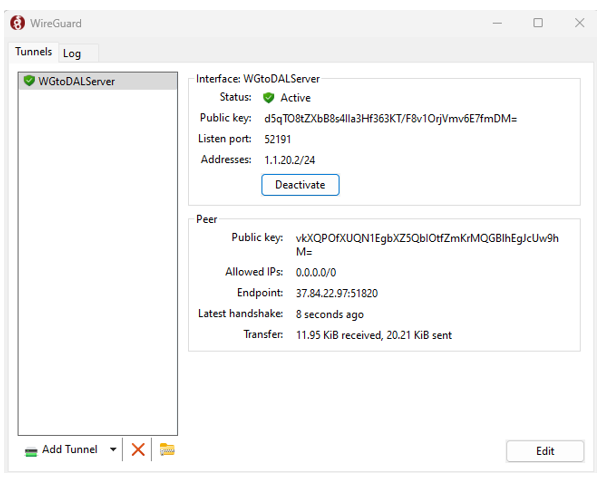Click the endpoint address 37.84.22.97:51820

pos(337,293)
